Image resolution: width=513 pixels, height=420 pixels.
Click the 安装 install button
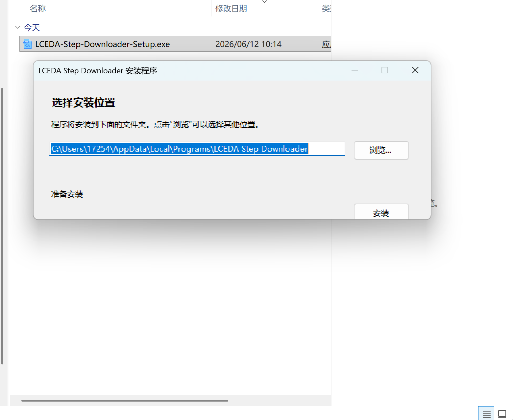point(381,212)
